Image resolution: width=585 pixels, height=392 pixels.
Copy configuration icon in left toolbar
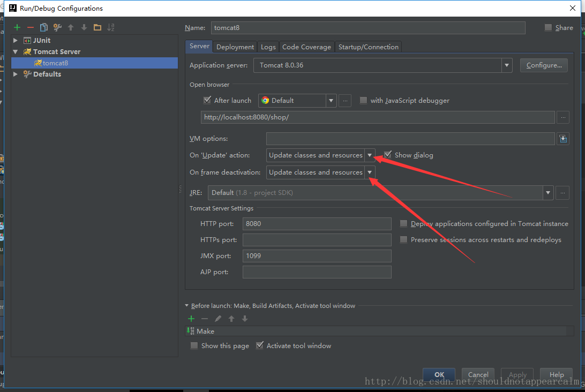[43, 27]
